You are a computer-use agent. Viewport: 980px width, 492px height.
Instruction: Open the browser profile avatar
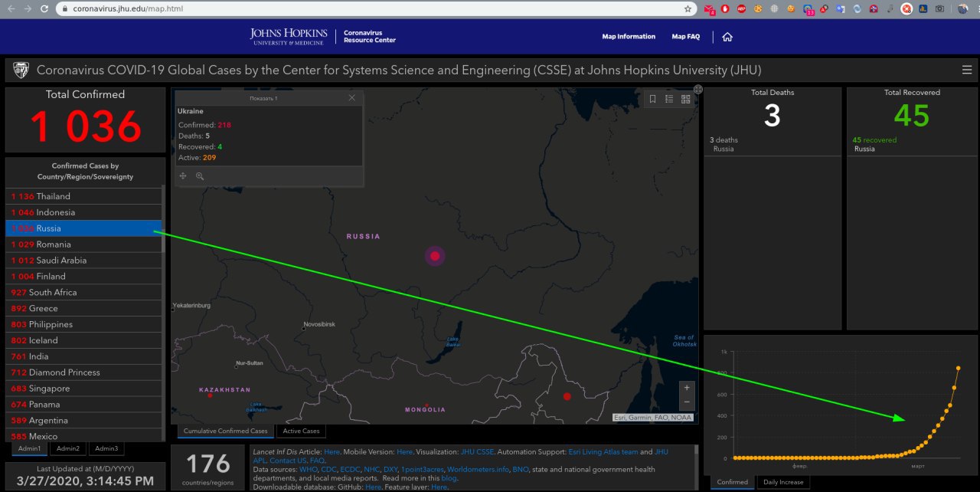963,9
